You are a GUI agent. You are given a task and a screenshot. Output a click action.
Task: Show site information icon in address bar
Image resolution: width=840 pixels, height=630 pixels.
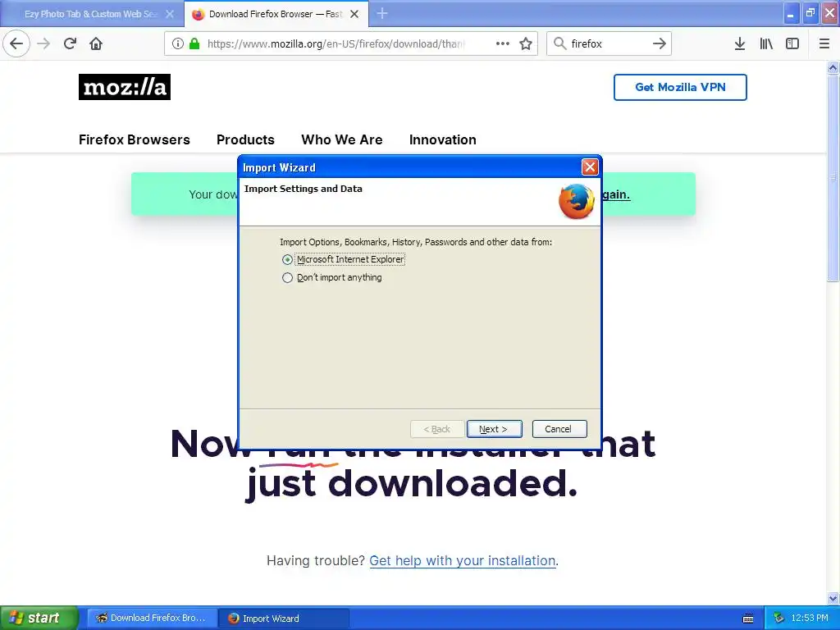[x=178, y=43]
